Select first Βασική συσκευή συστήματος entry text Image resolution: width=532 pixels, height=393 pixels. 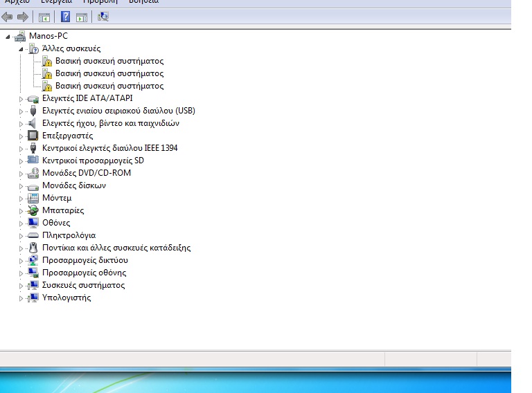109,61
